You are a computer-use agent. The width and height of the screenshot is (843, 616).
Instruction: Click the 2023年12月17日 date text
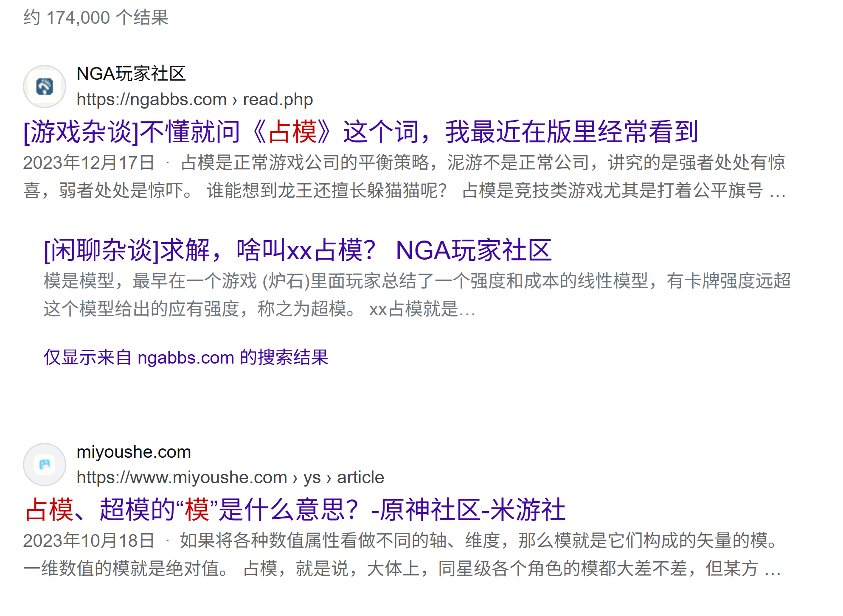click(89, 162)
